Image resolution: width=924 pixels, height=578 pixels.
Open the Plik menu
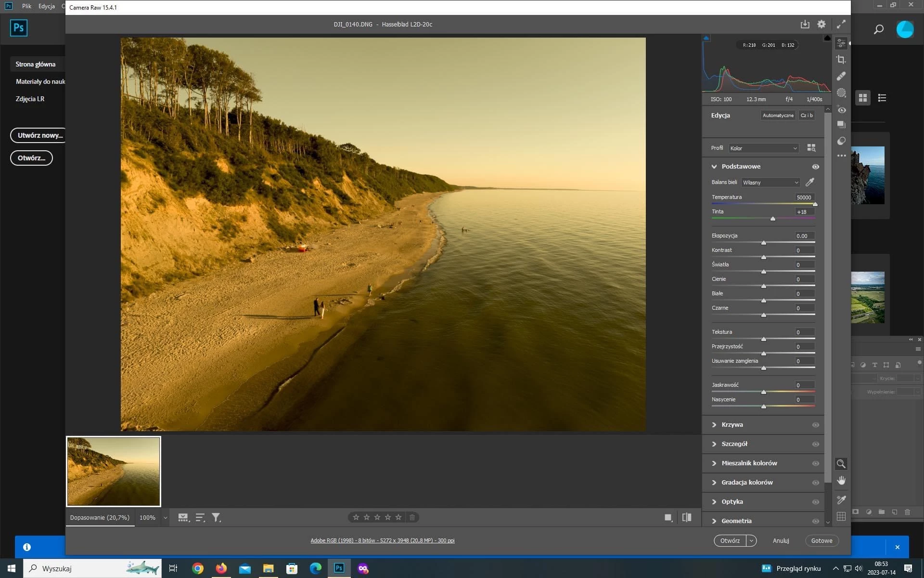coord(26,6)
